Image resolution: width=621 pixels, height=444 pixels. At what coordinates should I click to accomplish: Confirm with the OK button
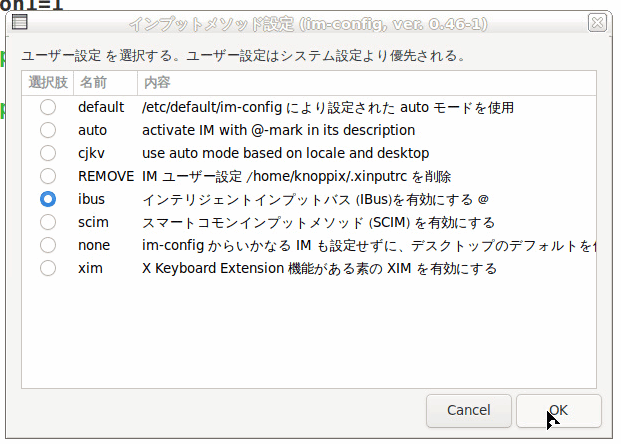tap(558, 410)
